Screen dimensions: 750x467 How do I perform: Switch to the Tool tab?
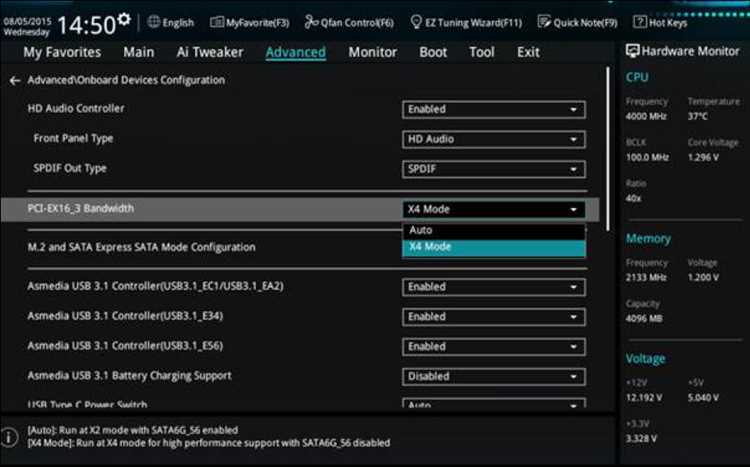[x=482, y=52]
